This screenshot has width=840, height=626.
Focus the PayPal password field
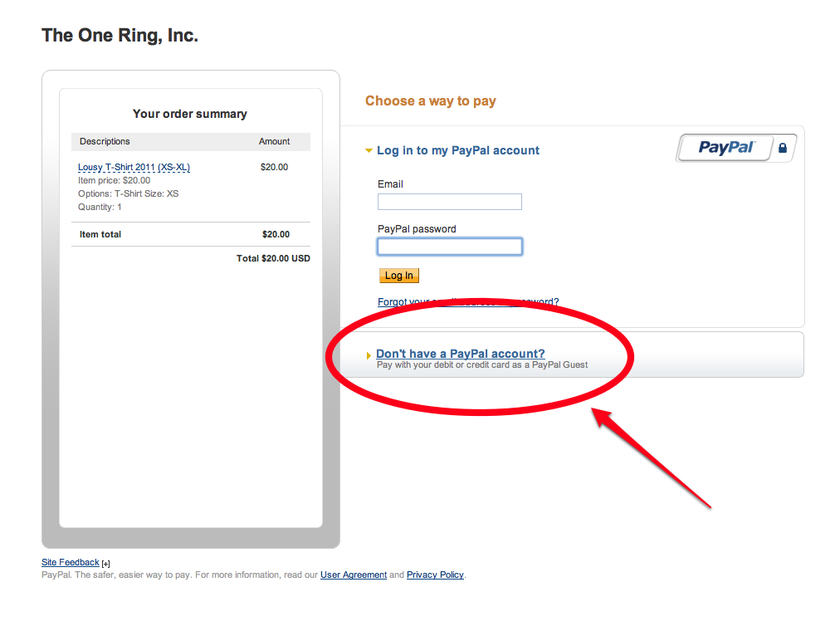[449, 247]
